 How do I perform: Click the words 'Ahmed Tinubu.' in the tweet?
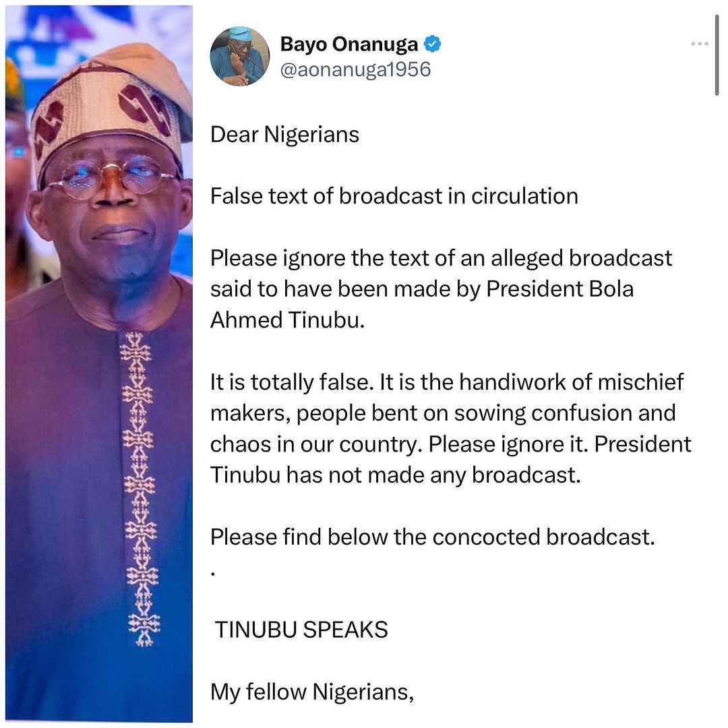pyautogui.click(x=287, y=320)
